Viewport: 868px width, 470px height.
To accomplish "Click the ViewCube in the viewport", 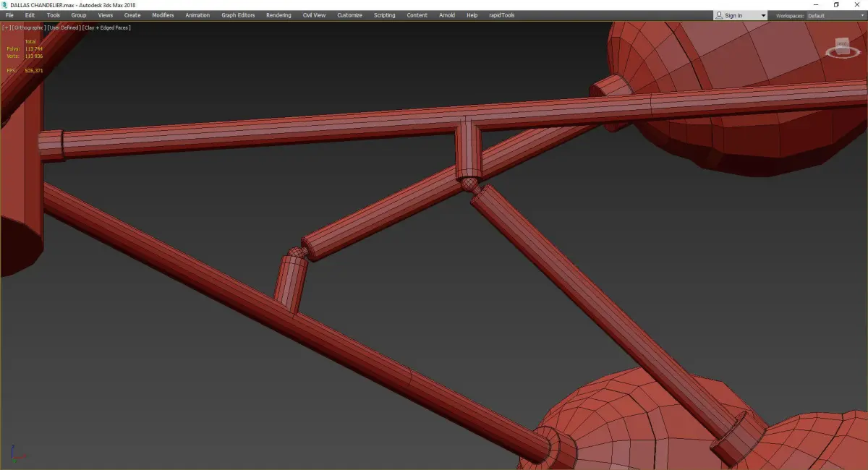I will pos(843,48).
